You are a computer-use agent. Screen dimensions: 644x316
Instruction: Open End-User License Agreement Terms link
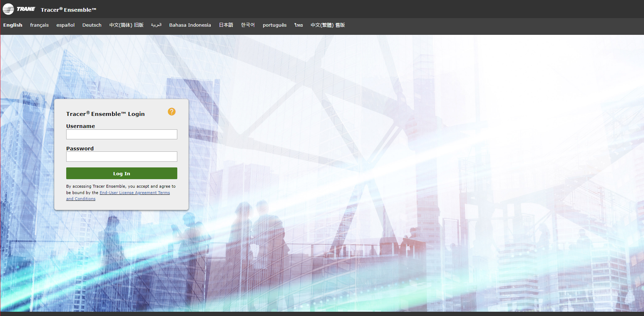click(135, 193)
